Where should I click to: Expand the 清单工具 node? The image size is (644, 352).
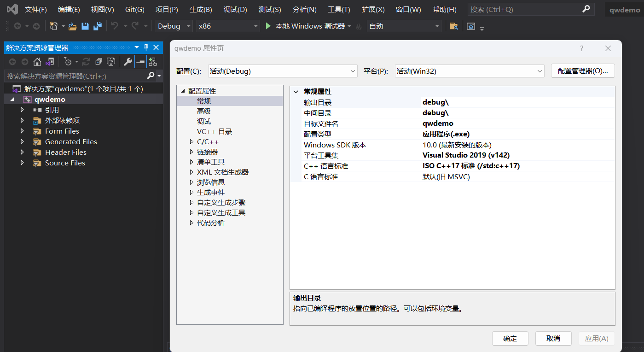point(192,162)
